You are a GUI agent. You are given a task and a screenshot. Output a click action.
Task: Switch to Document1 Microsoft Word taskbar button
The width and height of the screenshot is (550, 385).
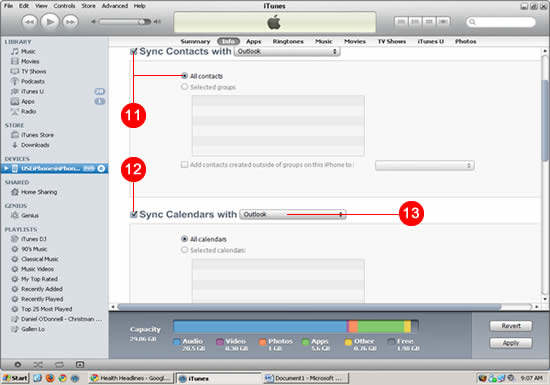pos(306,378)
